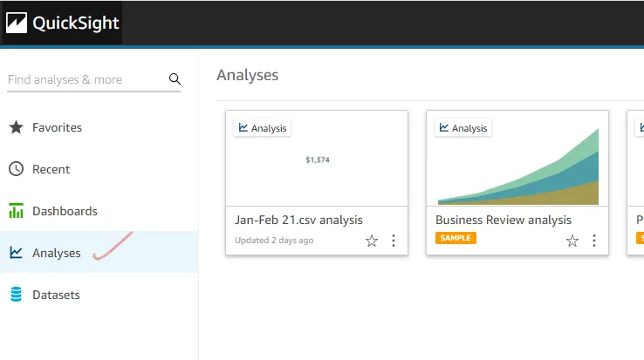
Task: Open the Business Review analysis title link
Action: click(504, 220)
